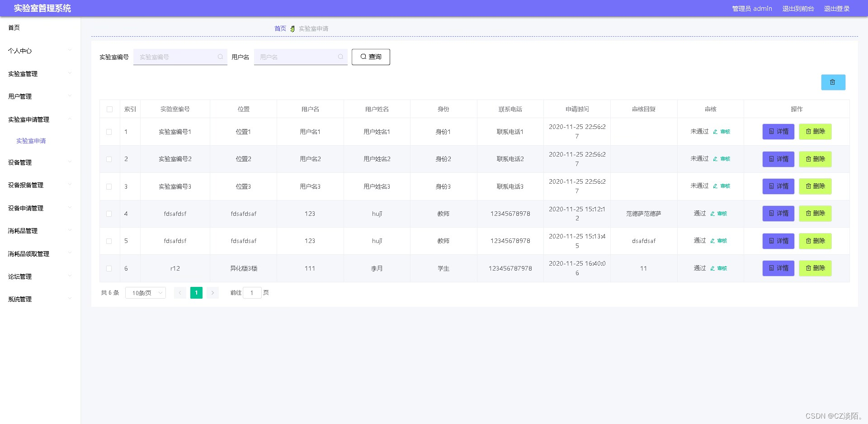868x424 pixels.
Task: Open 审核 edit link for row r12
Action: [x=719, y=268]
